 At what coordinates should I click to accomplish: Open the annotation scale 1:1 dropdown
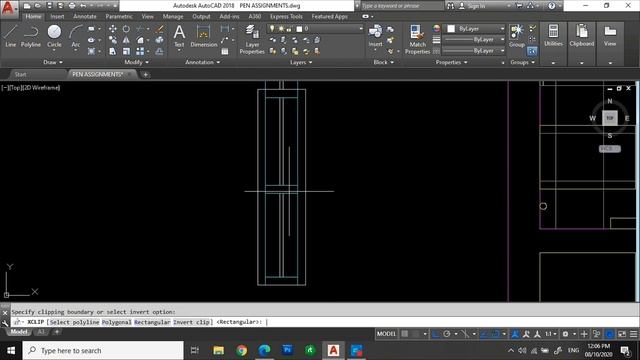click(551, 334)
